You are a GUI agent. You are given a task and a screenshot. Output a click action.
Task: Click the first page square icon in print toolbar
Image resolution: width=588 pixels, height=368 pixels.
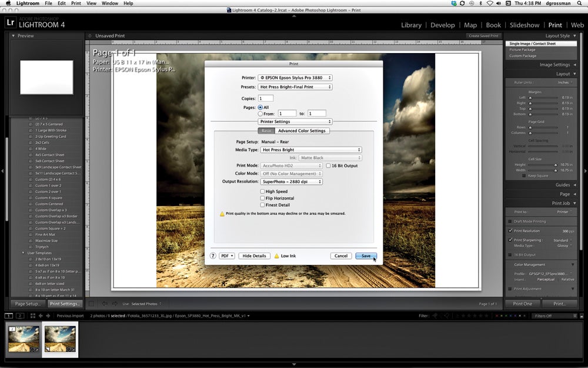(92, 304)
